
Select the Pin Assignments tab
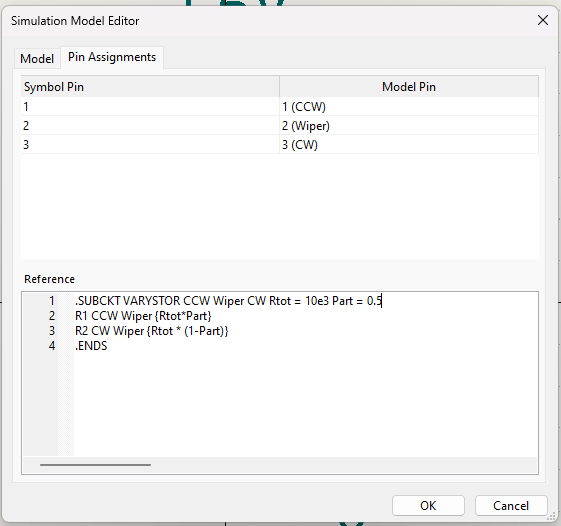[112, 57]
